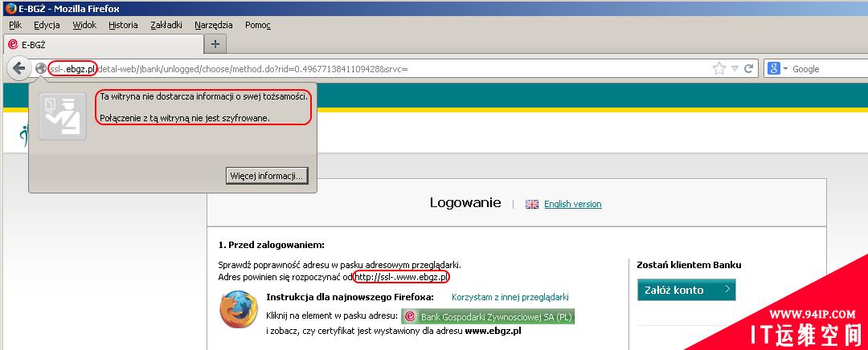Open the Edycja menu

(47, 25)
